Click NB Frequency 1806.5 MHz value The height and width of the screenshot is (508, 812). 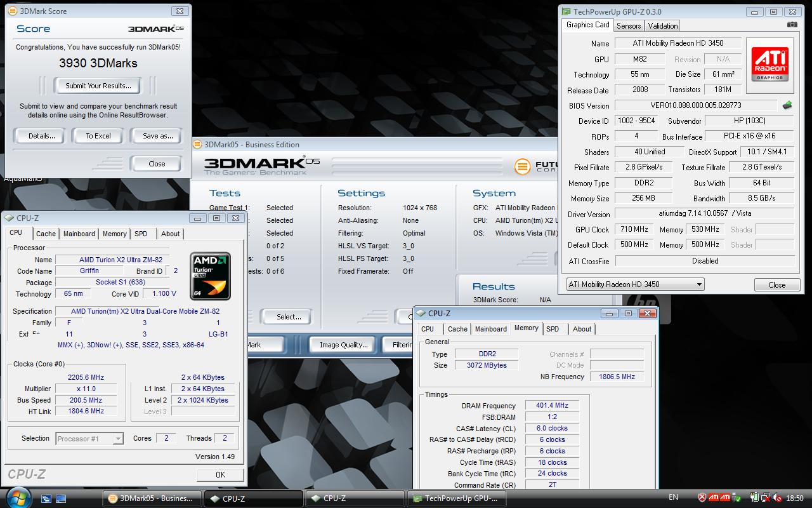click(x=617, y=377)
